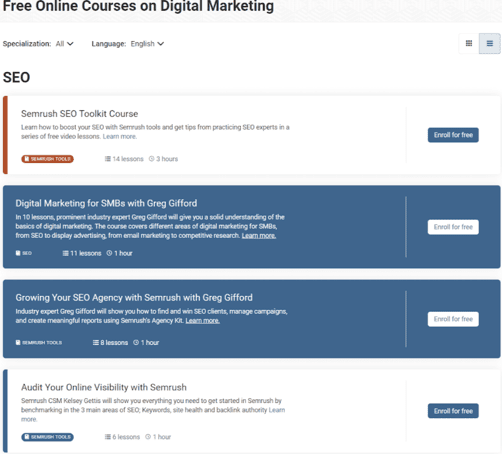Click the 8 lessons list icon
Screen dimensions: 503x454
(x=96, y=343)
